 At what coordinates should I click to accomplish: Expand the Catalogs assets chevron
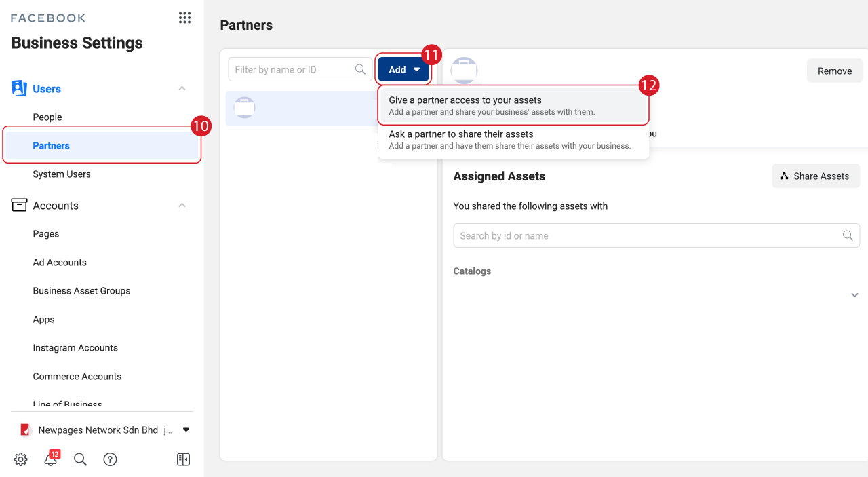(854, 295)
